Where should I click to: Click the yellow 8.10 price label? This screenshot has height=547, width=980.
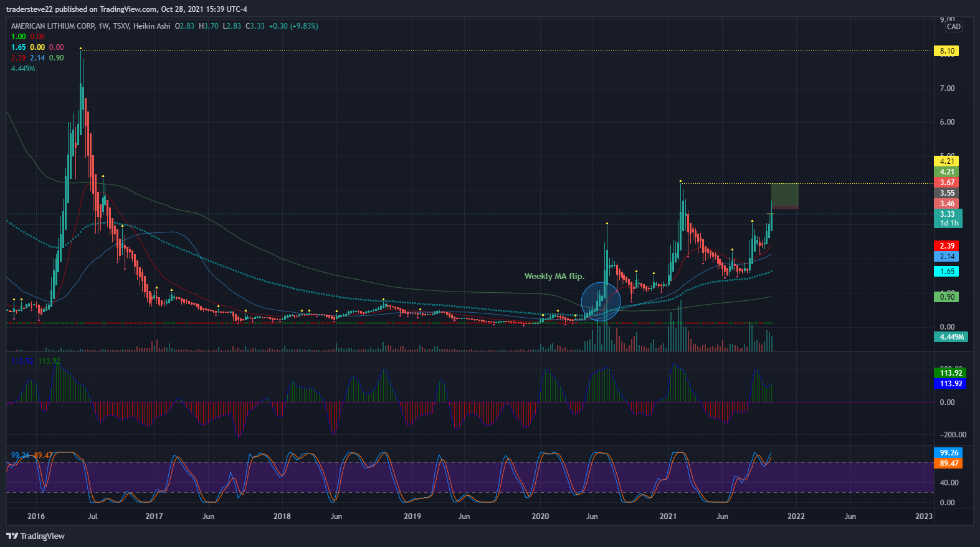click(946, 51)
